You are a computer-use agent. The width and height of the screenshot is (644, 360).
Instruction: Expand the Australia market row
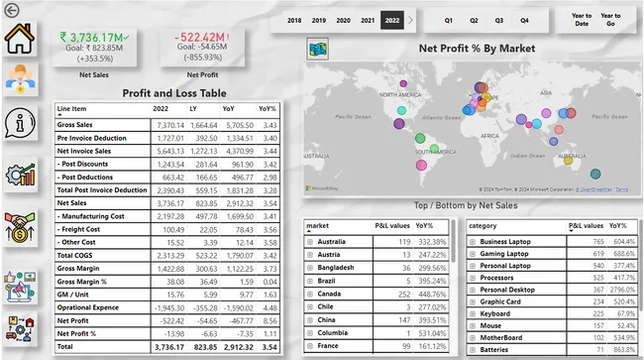point(310,242)
